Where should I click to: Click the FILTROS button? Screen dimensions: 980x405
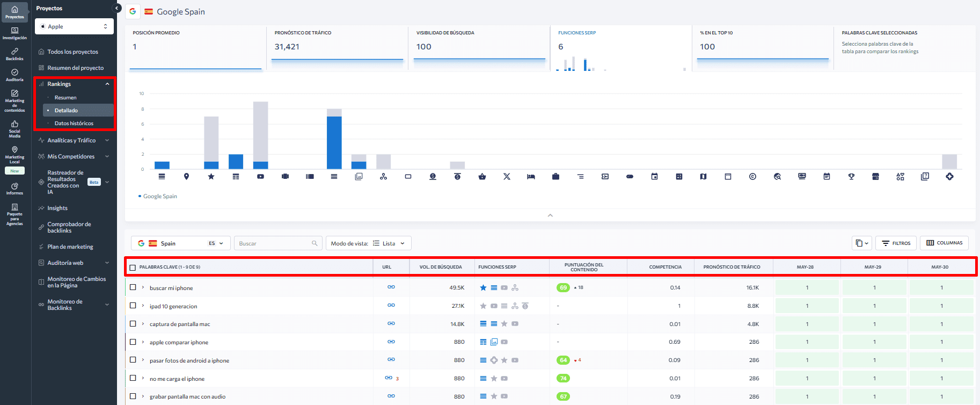point(896,243)
